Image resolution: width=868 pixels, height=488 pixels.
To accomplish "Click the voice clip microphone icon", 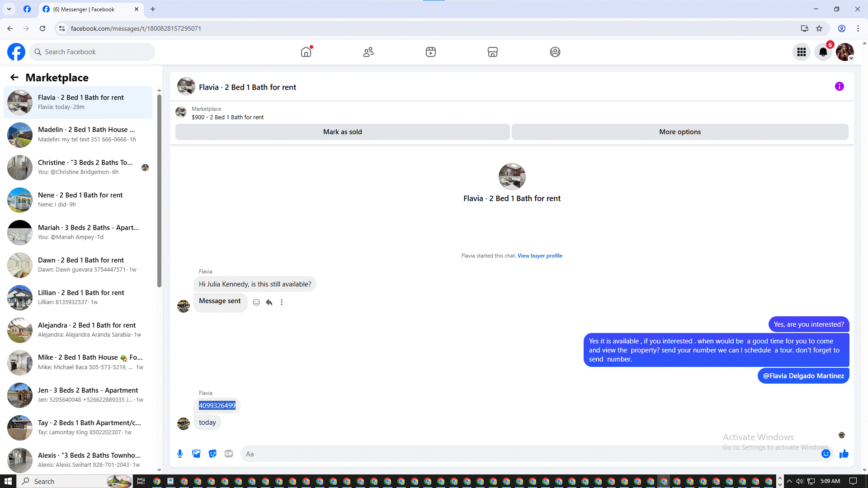I will point(180,454).
